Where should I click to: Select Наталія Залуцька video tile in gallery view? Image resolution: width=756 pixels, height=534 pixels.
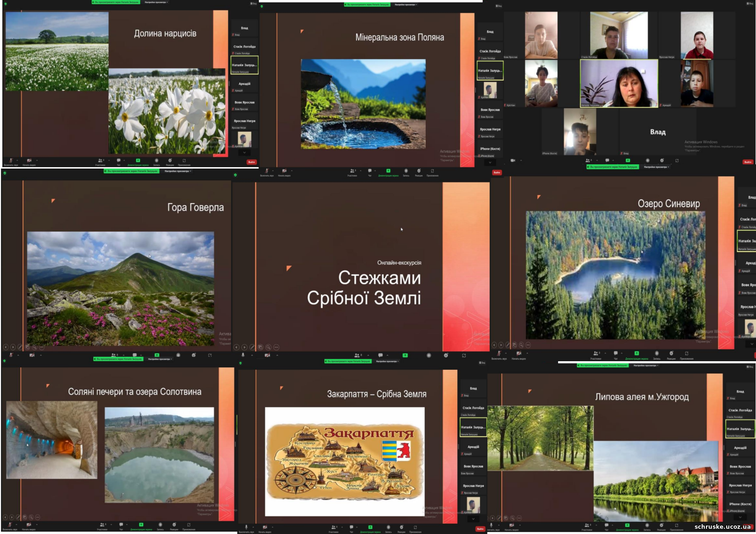(x=619, y=84)
